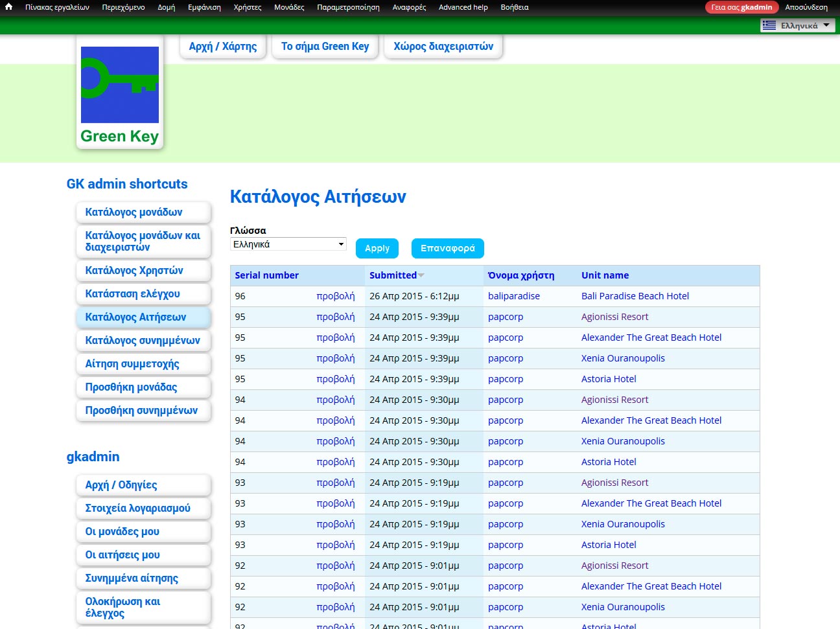Screen dimensions: 840x629
Task: Open the Αναφορές admin menu
Action: tap(409, 7)
